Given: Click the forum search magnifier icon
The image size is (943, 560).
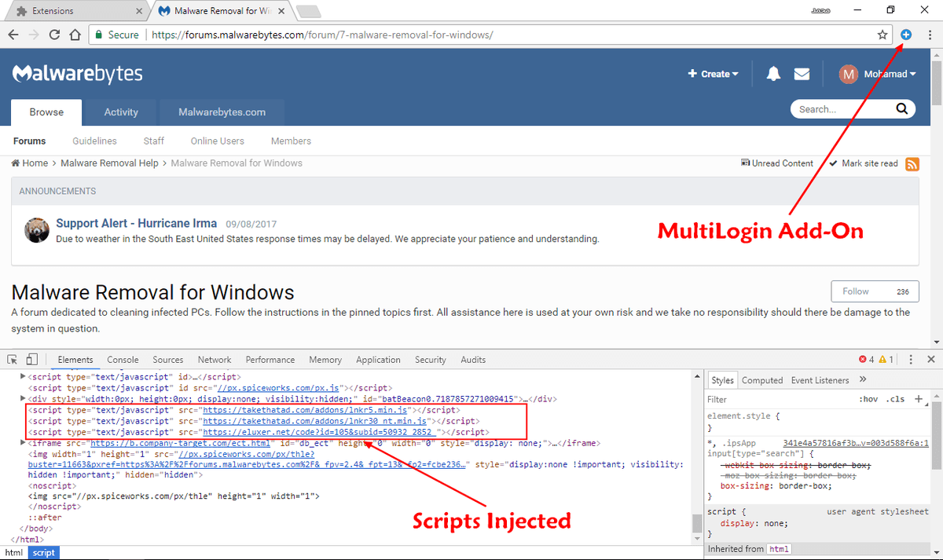Looking at the screenshot, I should coord(901,109).
